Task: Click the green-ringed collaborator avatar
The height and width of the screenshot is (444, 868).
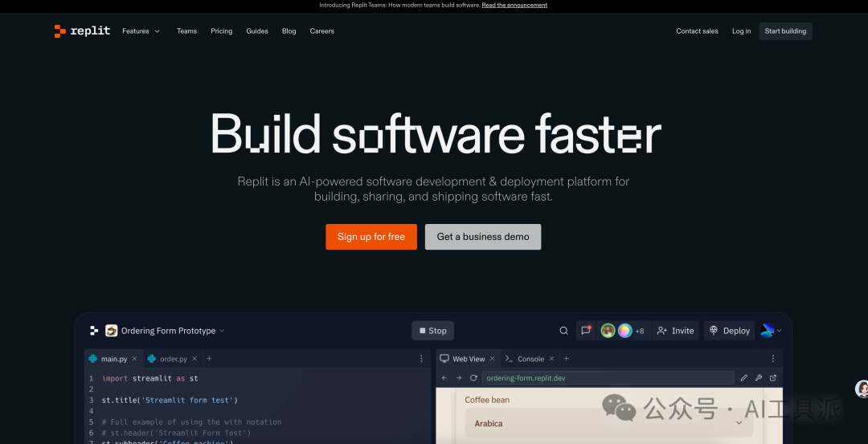Action: pyautogui.click(x=608, y=331)
